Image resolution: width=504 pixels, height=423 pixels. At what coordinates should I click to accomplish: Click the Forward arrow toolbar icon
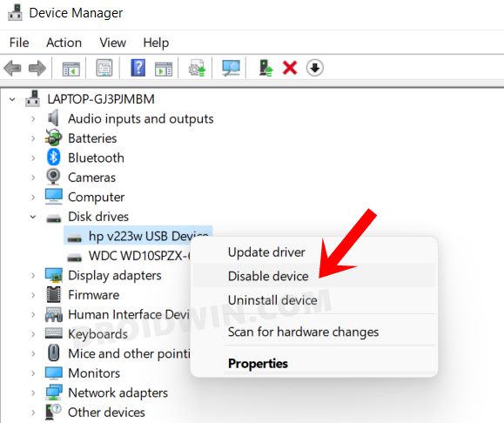(x=37, y=68)
